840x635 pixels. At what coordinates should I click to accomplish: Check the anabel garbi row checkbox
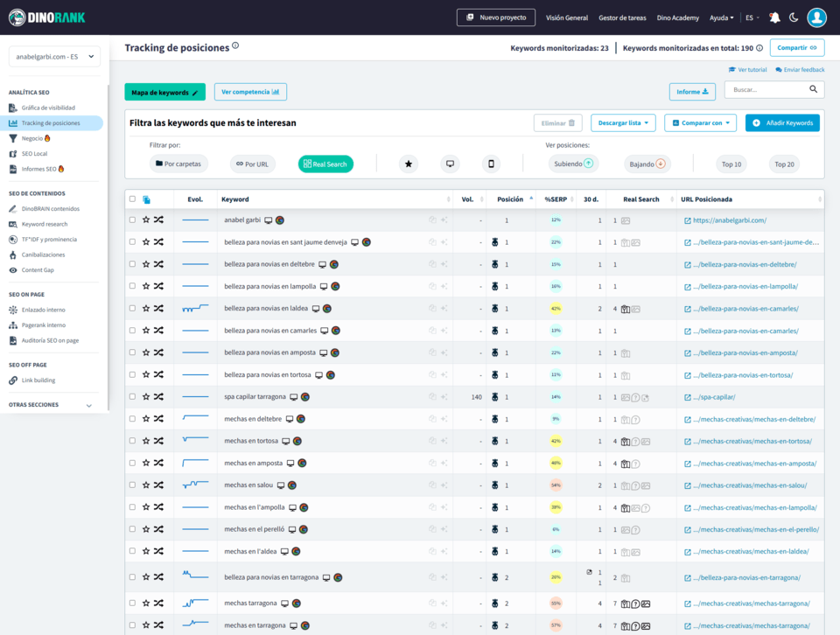click(132, 220)
